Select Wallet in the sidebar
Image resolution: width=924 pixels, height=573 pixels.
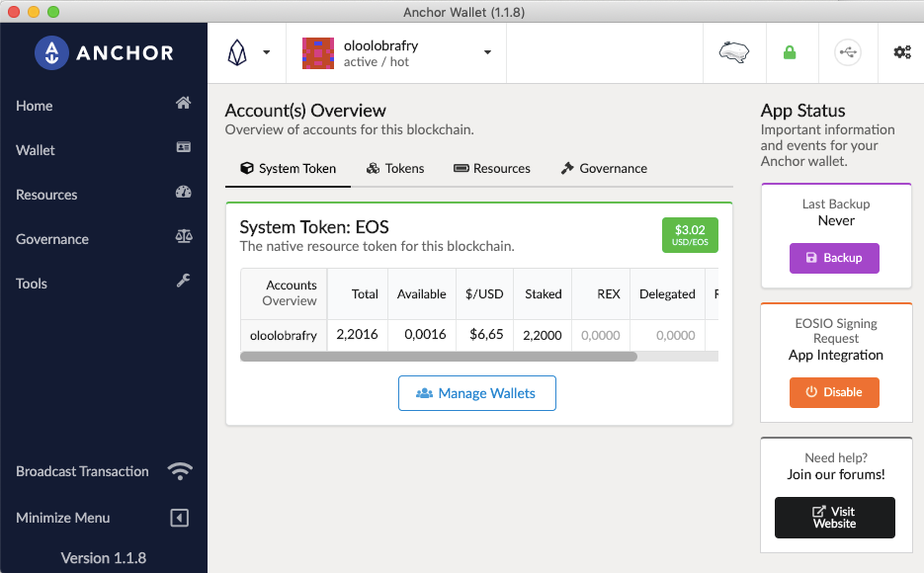coord(36,150)
